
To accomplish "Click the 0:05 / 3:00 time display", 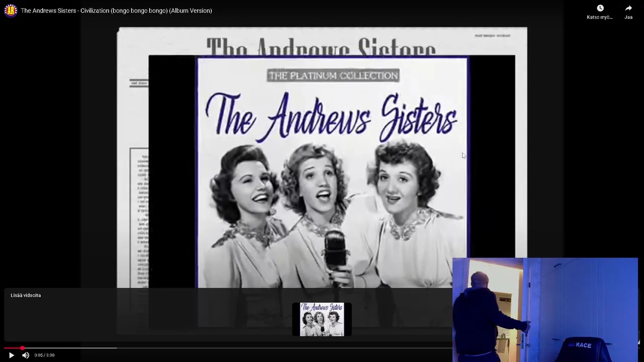I will pyautogui.click(x=44, y=355).
